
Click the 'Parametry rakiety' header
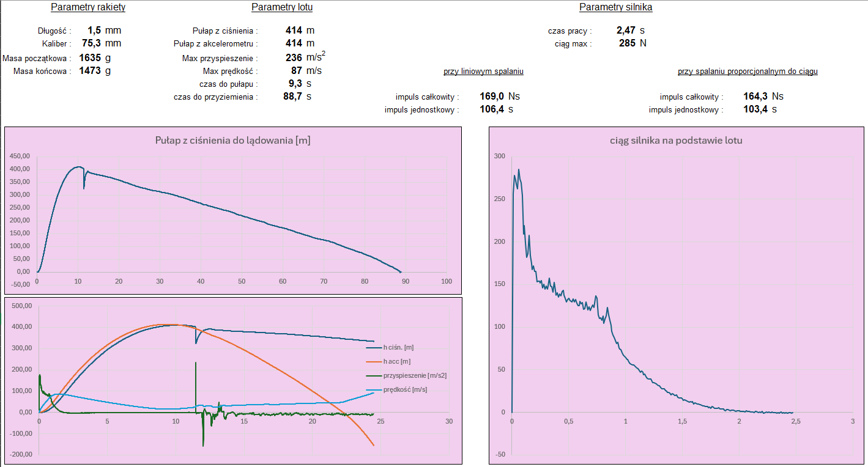(88, 7)
